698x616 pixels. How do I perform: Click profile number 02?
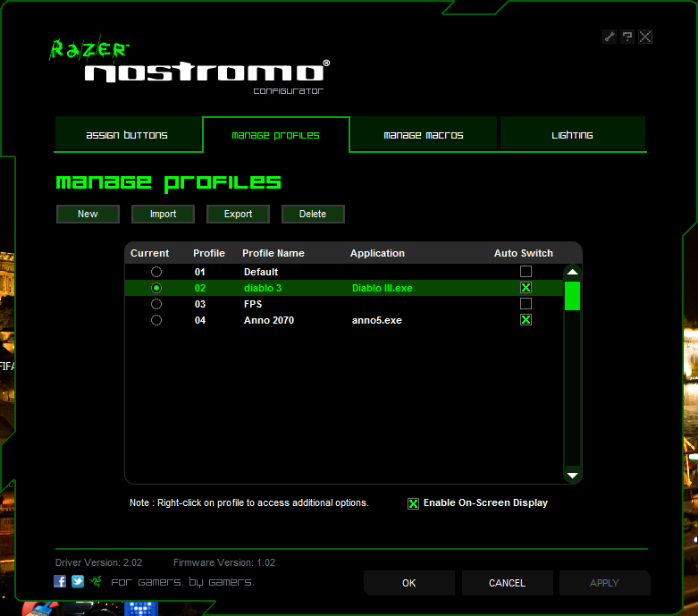point(200,288)
